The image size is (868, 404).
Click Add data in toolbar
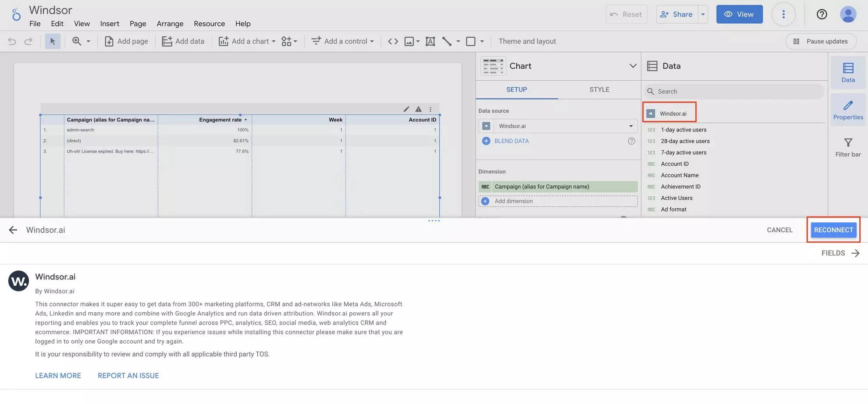[183, 41]
